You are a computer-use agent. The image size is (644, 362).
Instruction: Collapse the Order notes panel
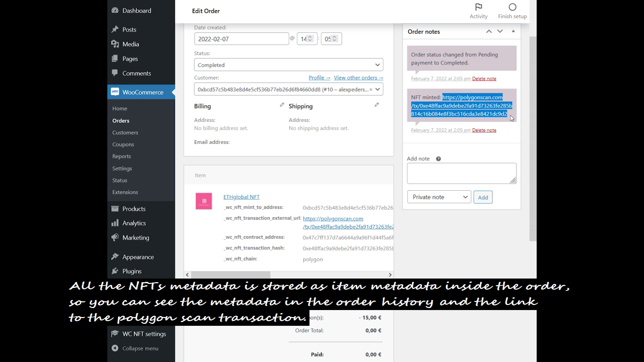(x=513, y=31)
